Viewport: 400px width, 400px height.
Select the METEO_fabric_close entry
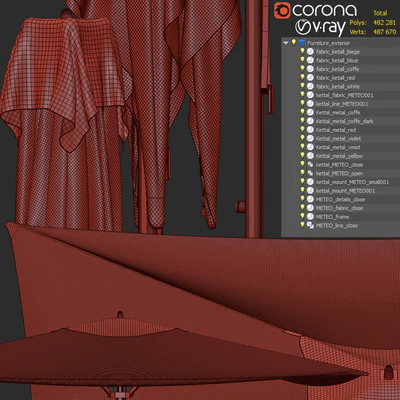(x=339, y=208)
